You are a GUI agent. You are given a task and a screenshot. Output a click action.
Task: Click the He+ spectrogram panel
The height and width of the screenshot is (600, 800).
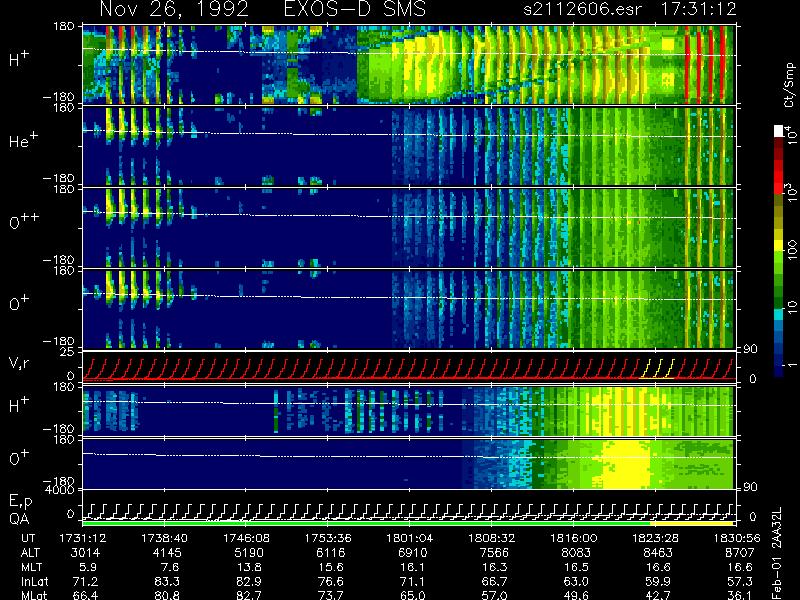(408, 146)
